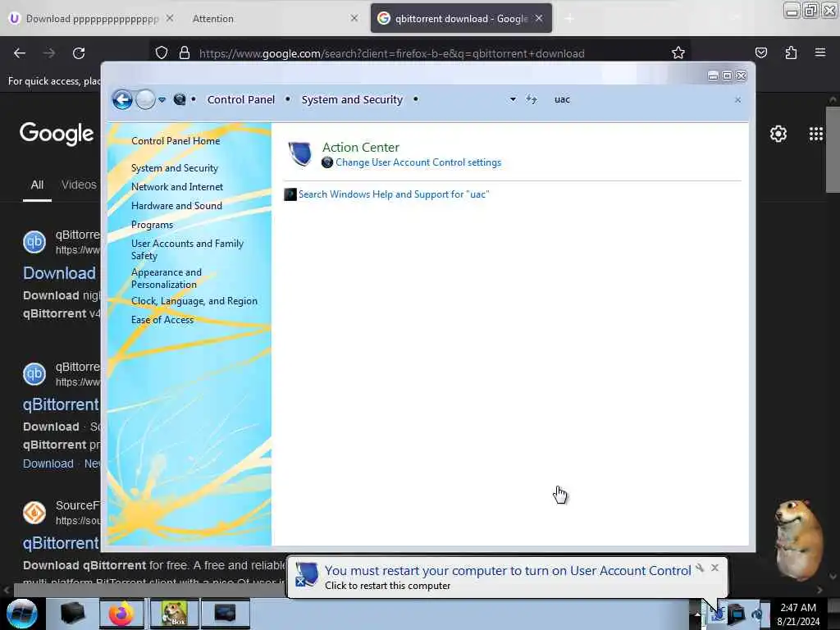Close the qbittorrent download tab

(539, 18)
